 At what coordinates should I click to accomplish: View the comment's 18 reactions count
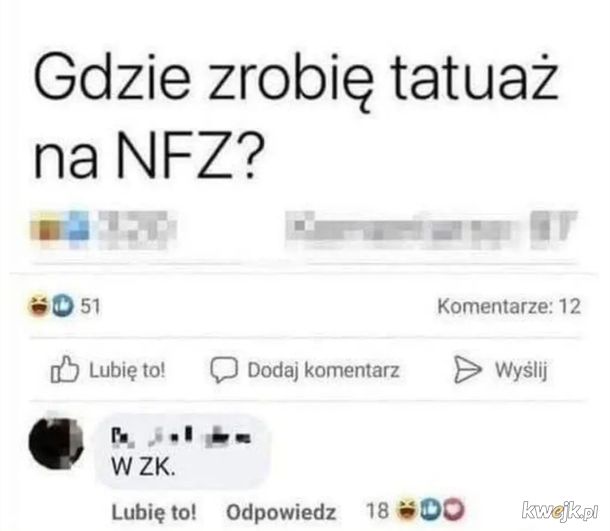click(x=377, y=510)
